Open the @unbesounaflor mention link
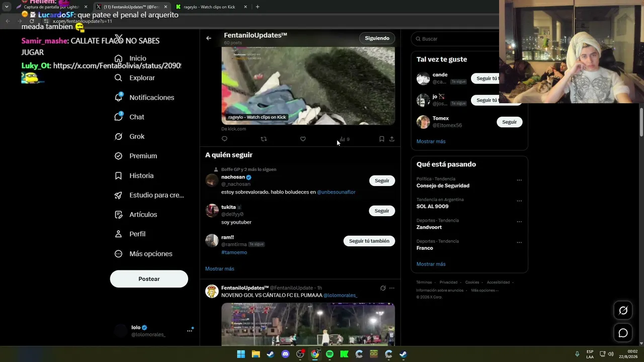644x362 pixels. [336, 192]
